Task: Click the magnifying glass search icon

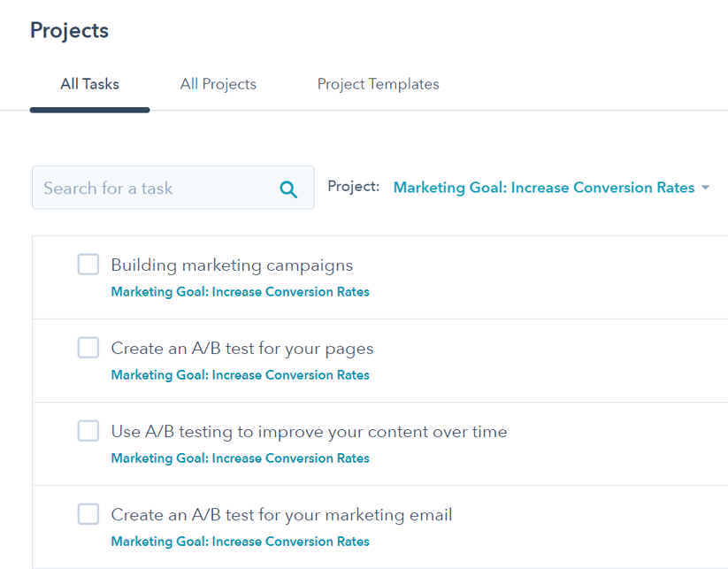Action: (288, 189)
